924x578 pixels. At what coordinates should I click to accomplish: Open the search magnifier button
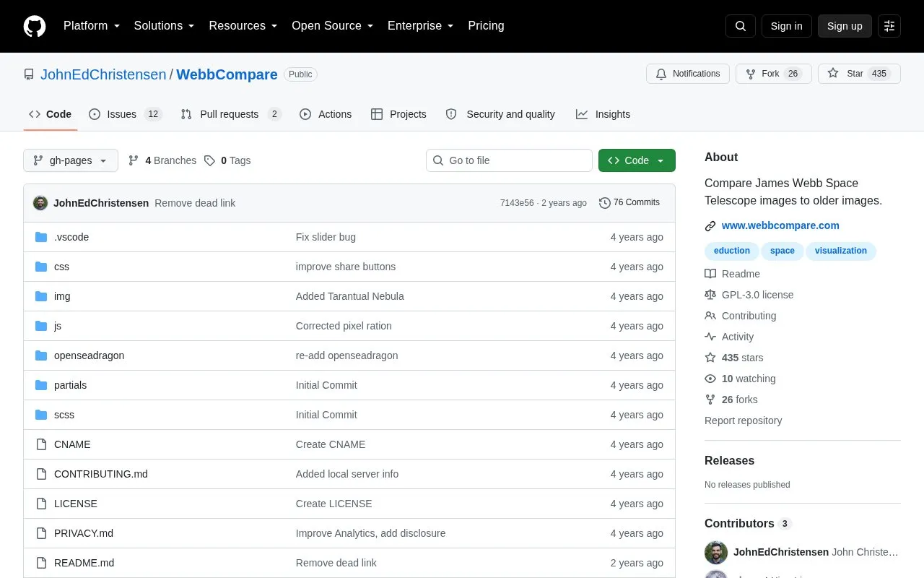(x=741, y=26)
